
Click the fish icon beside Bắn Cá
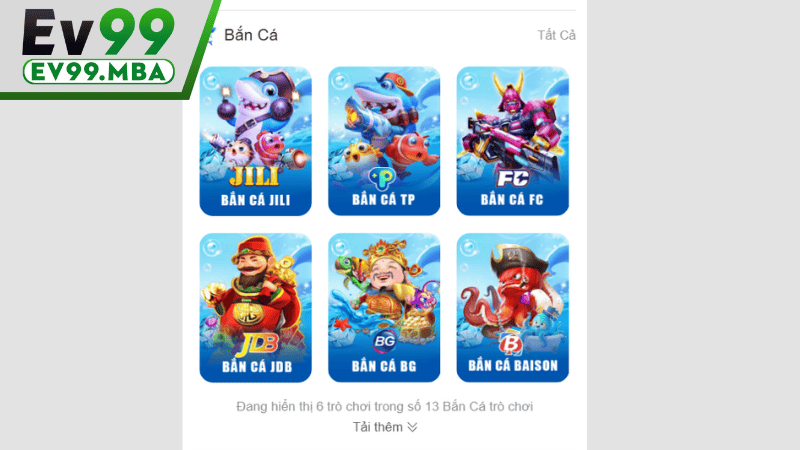click(211, 35)
